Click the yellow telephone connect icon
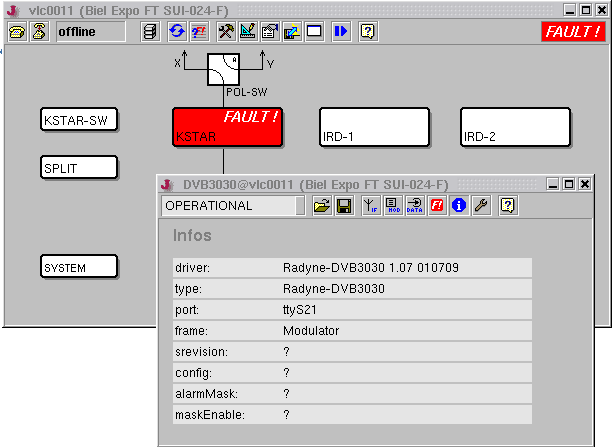 click(x=17, y=31)
